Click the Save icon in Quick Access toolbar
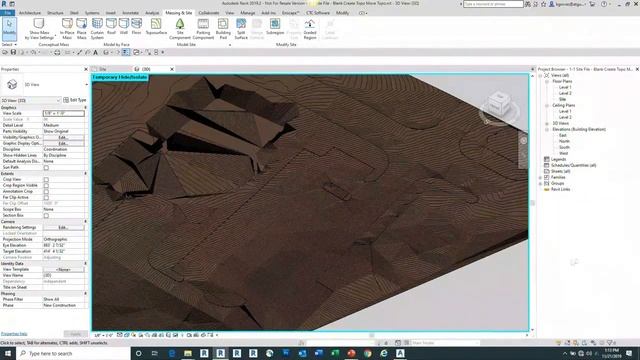 [x=13, y=52]
